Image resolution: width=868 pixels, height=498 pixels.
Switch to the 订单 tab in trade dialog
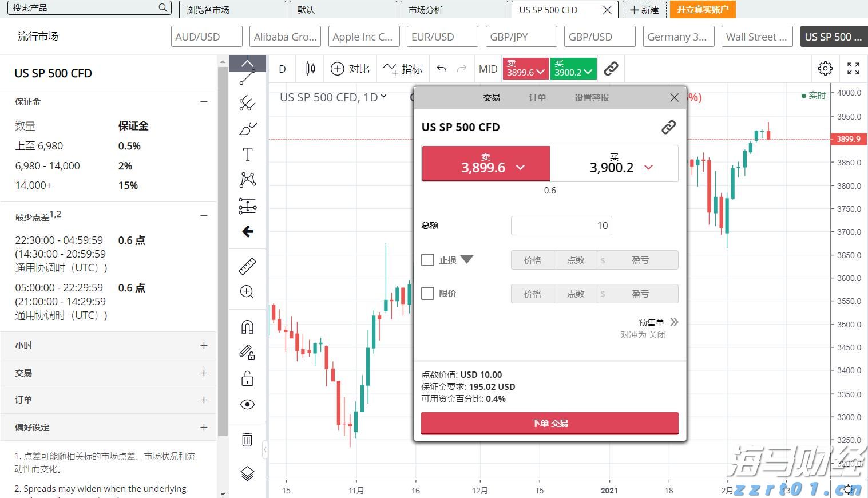point(537,97)
